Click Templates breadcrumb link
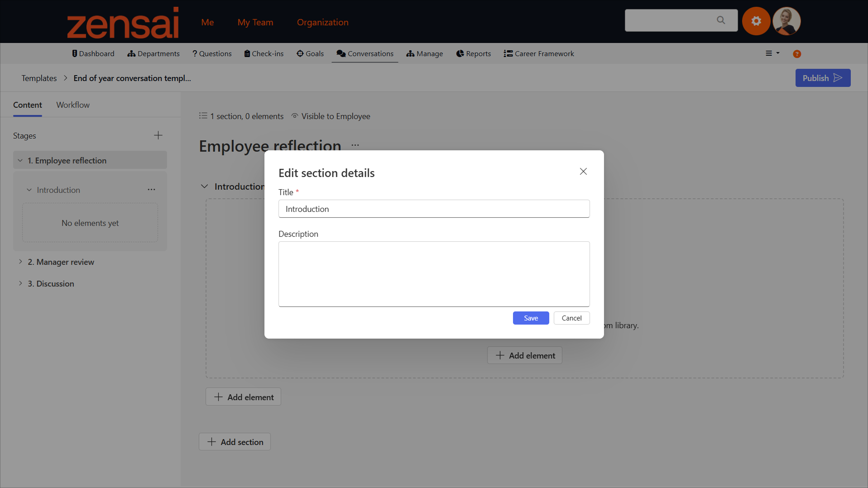 click(x=39, y=78)
